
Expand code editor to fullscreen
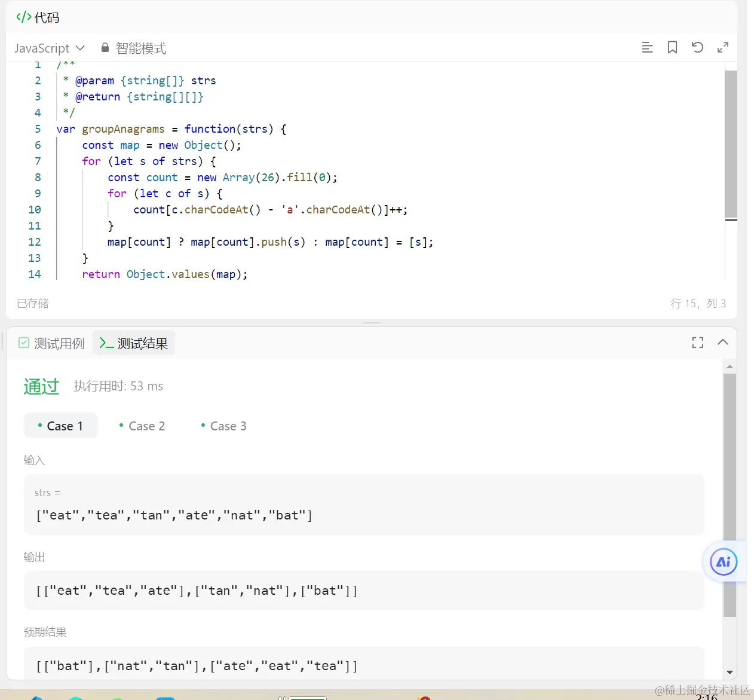pos(722,47)
